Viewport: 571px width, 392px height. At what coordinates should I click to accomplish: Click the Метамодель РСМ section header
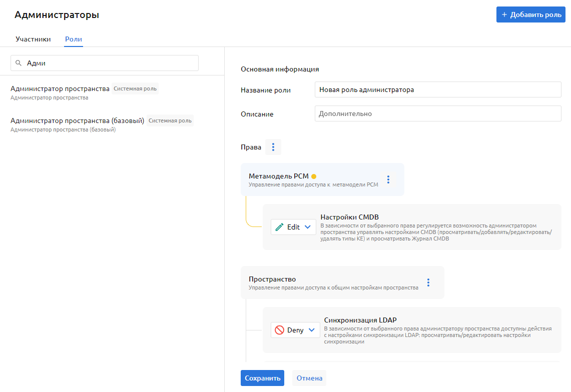click(279, 176)
